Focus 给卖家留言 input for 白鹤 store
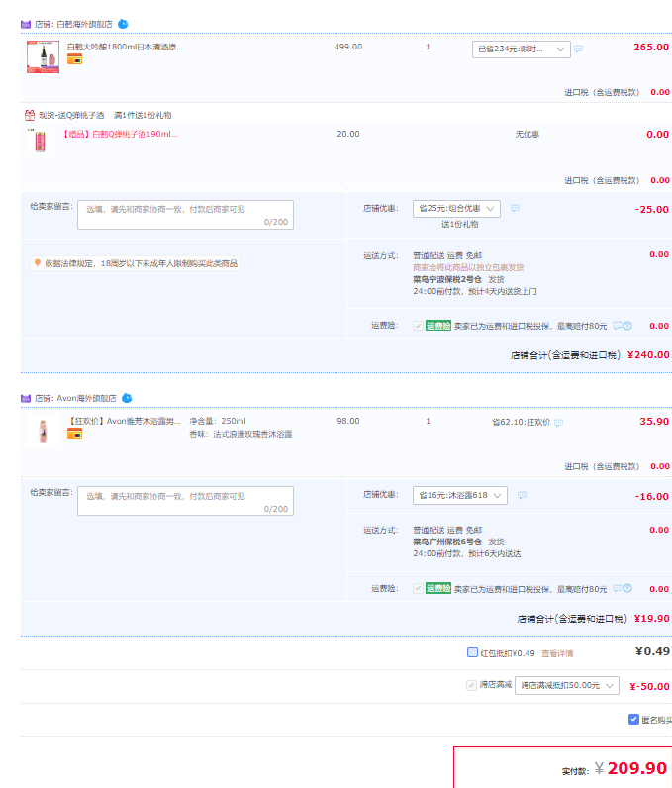The width and height of the screenshot is (672, 788). 185,215
